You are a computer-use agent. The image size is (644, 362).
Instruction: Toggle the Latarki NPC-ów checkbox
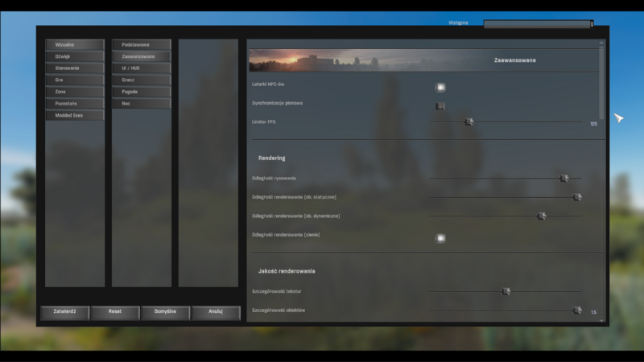click(440, 87)
